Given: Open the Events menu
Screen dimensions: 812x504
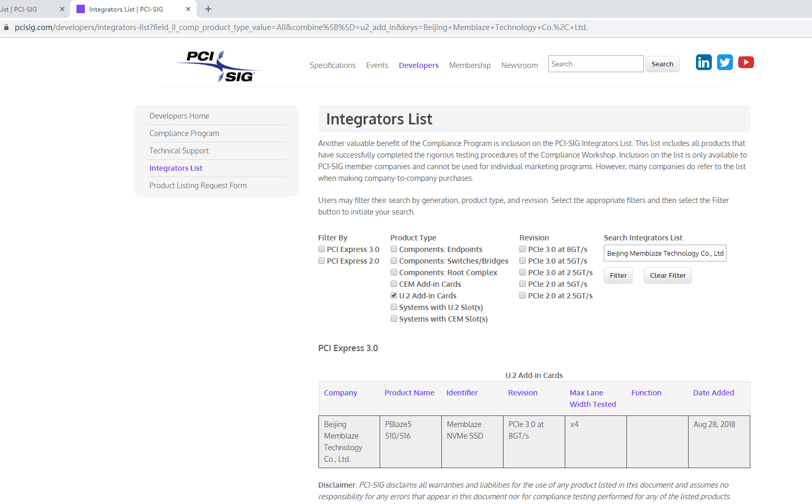Looking at the screenshot, I should click(x=377, y=65).
